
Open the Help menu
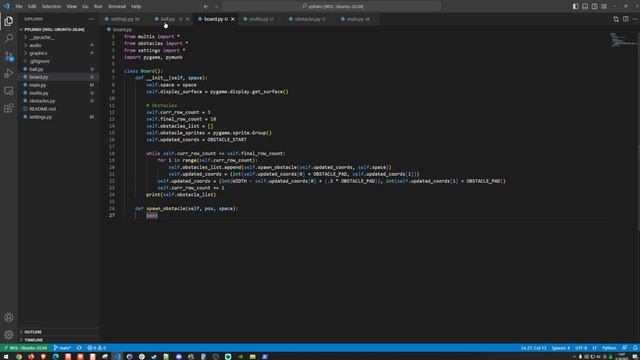(136, 7)
